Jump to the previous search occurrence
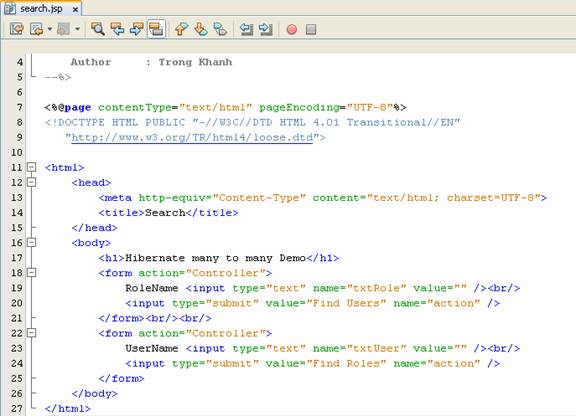 click(117, 29)
